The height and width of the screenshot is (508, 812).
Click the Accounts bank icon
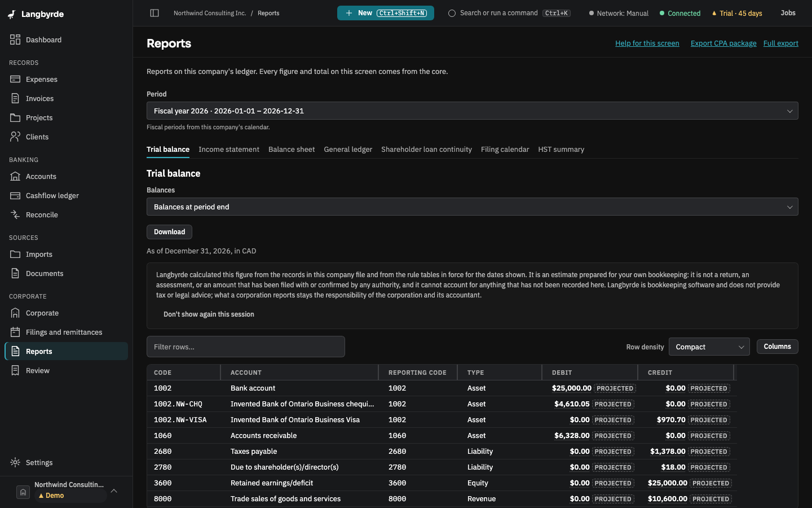(x=15, y=176)
